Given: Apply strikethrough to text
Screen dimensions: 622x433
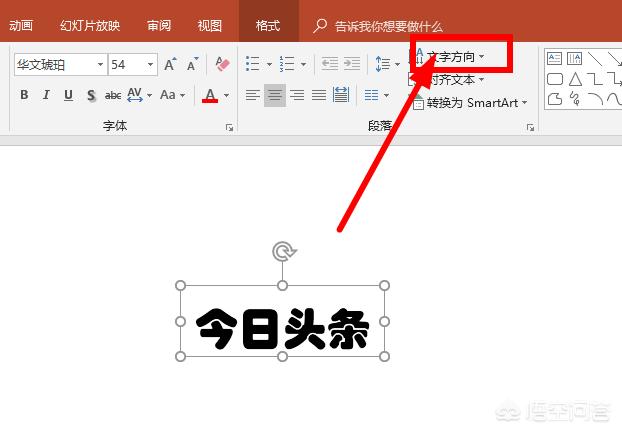Looking at the screenshot, I should point(113,96).
